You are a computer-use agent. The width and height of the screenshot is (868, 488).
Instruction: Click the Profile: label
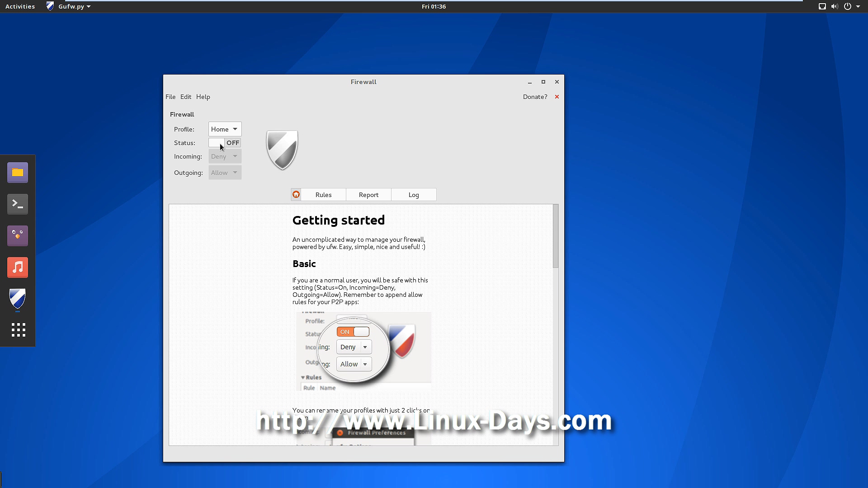[x=184, y=129]
